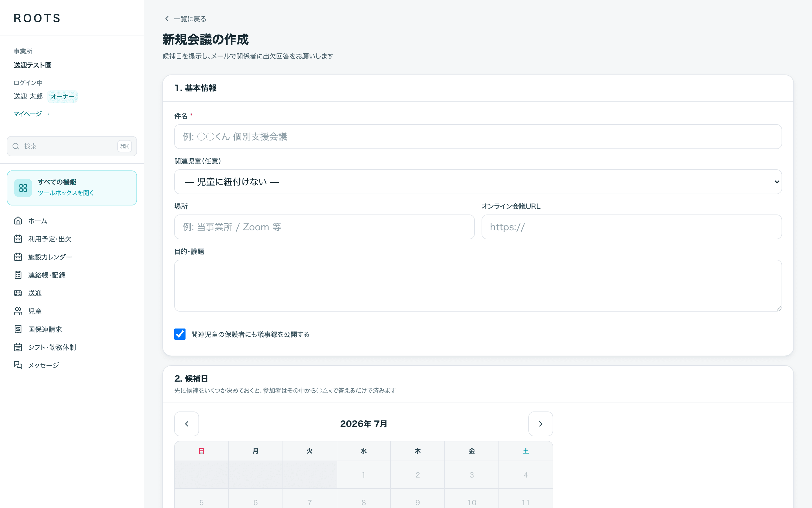The image size is (812, 508).
Task: Click the back chevron next to 一覧に戻る
Action: tap(167, 19)
